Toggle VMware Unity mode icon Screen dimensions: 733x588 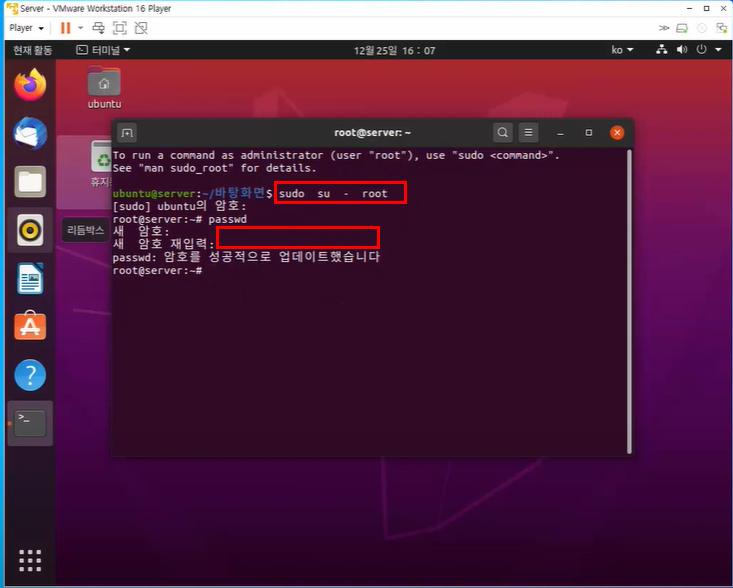141,28
